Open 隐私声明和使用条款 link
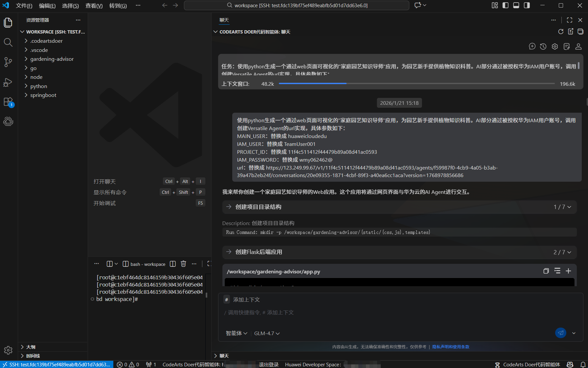588x368 pixels. (x=451, y=347)
